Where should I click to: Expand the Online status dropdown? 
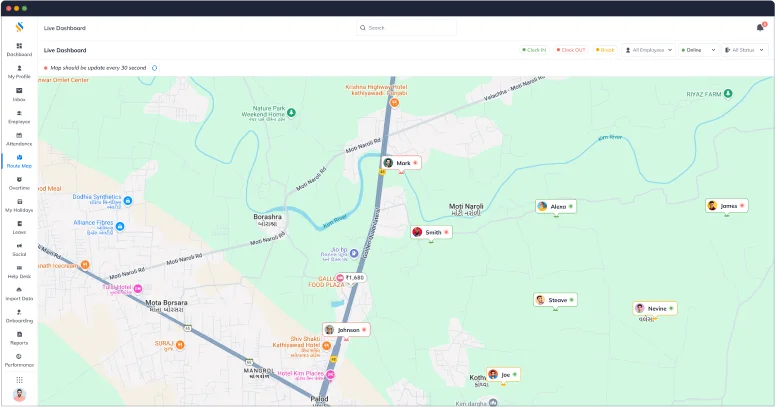click(x=698, y=50)
